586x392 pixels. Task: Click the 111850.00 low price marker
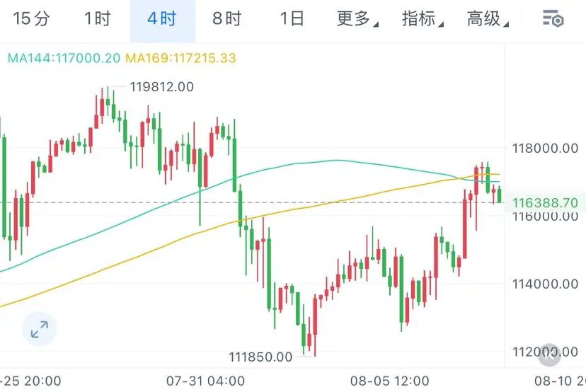coord(260,357)
